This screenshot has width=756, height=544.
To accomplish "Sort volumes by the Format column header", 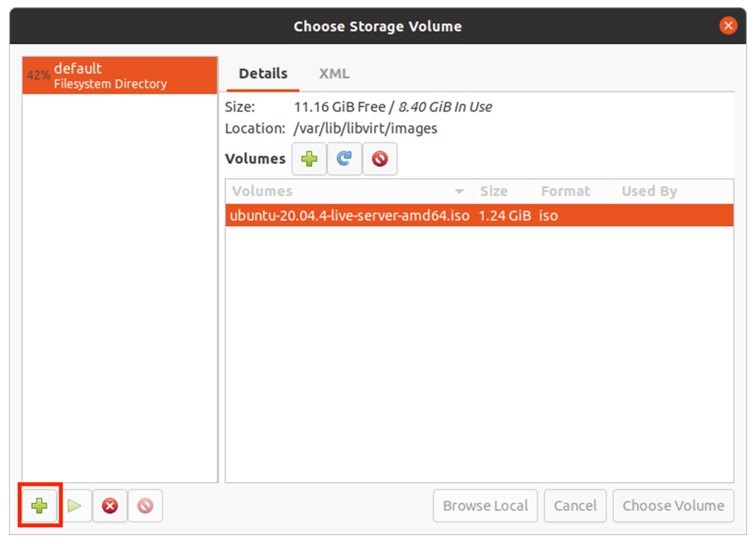I will [x=565, y=192].
